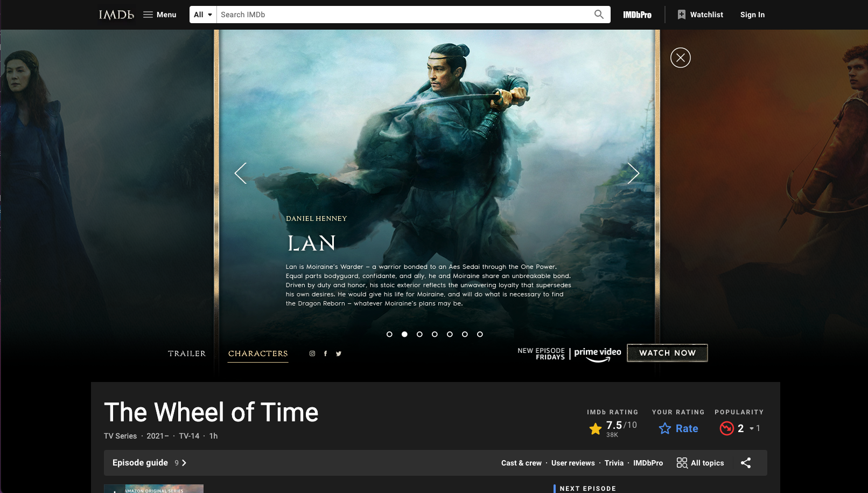Go to next character with right arrow

(633, 173)
